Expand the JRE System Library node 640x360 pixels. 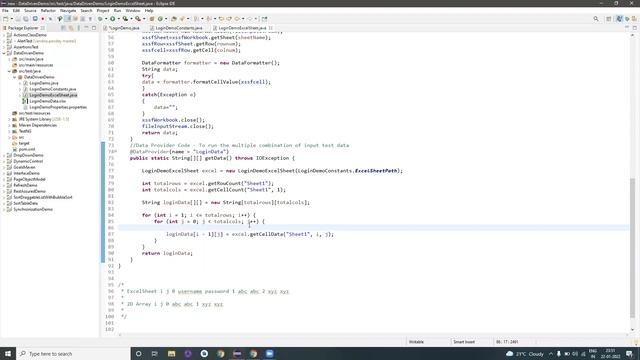tap(9, 119)
